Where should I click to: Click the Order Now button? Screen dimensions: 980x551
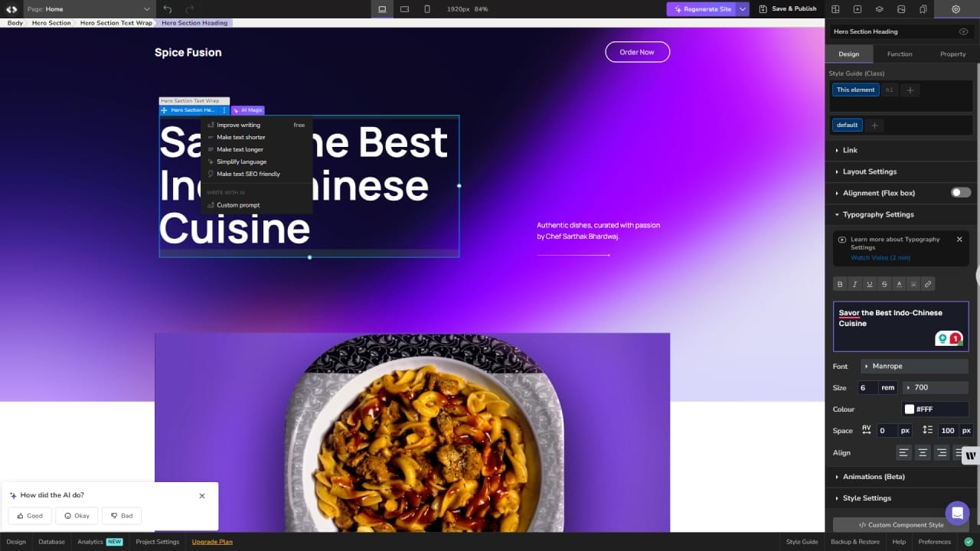pos(637,52)
